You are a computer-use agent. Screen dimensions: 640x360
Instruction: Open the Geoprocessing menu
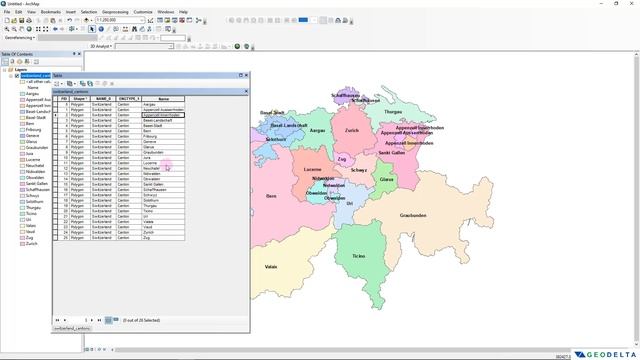tap(115, 12)
